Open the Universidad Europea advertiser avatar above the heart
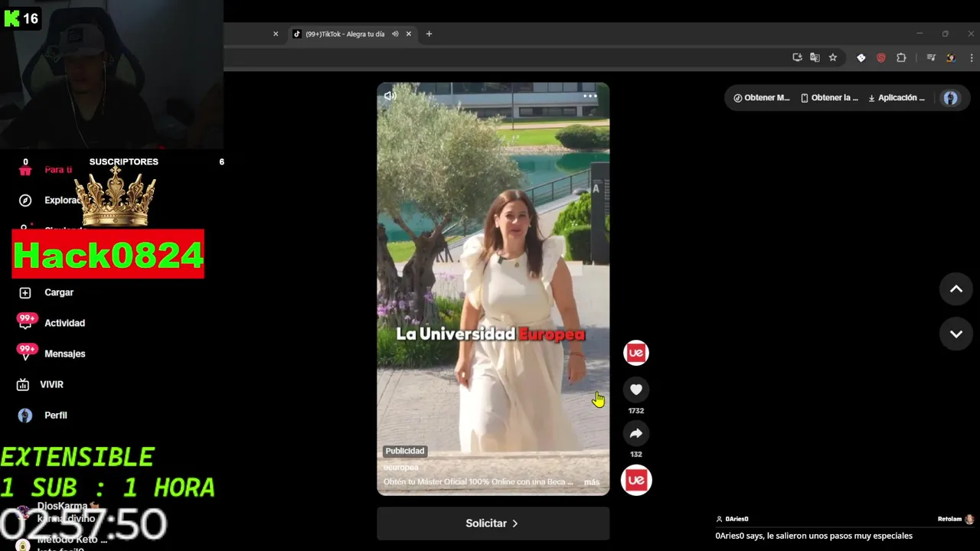Screen dimensions: 980x551 point(635,353)
